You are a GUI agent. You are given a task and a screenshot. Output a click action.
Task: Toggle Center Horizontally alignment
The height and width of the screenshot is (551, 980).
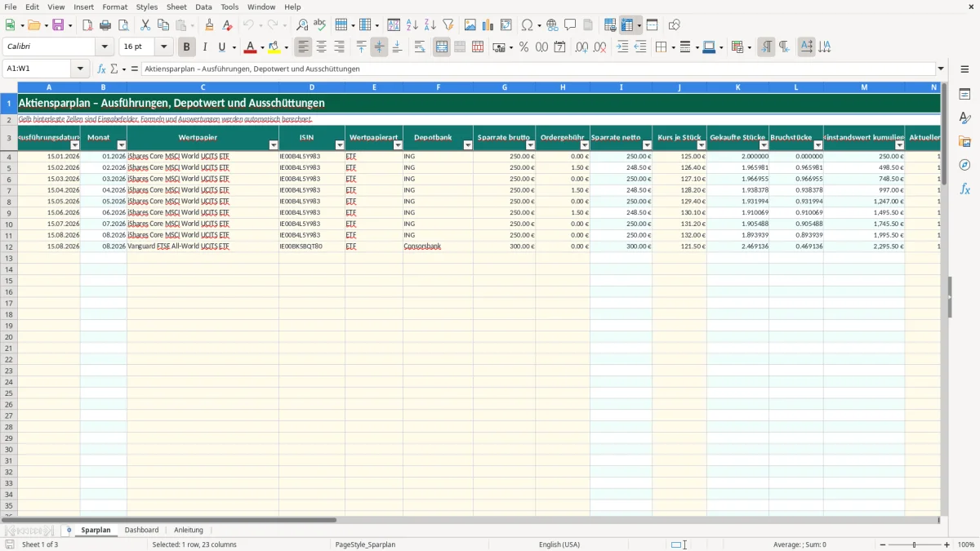pyautogui.click(x=322, y=47)
